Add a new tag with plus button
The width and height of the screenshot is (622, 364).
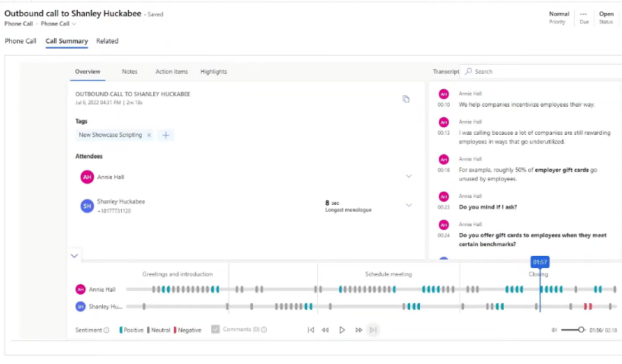tap(165, 135)
